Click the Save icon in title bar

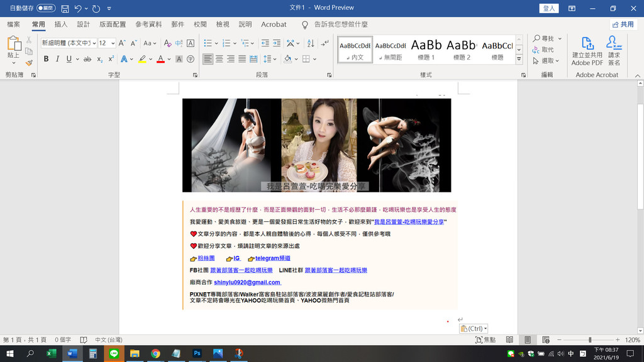65,8
